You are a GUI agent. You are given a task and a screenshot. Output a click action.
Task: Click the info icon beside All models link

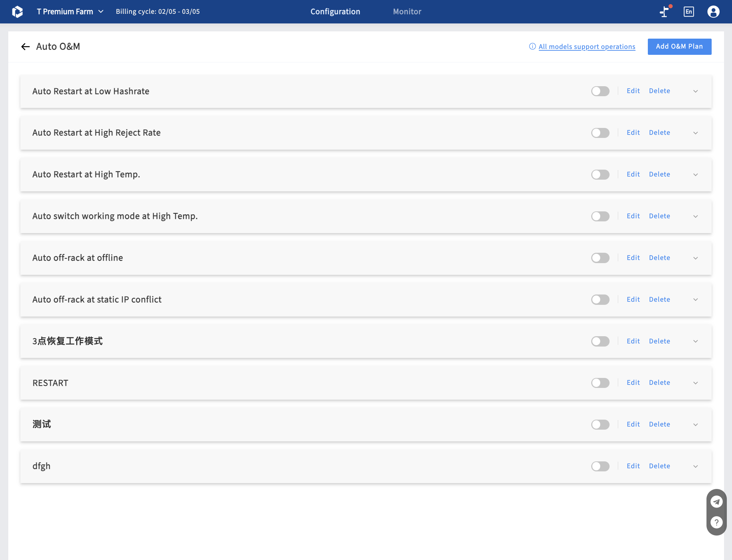[x=532, y=47]
